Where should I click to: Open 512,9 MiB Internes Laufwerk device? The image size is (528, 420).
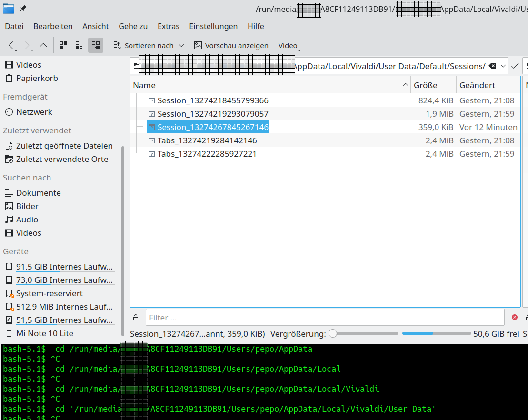59,307
